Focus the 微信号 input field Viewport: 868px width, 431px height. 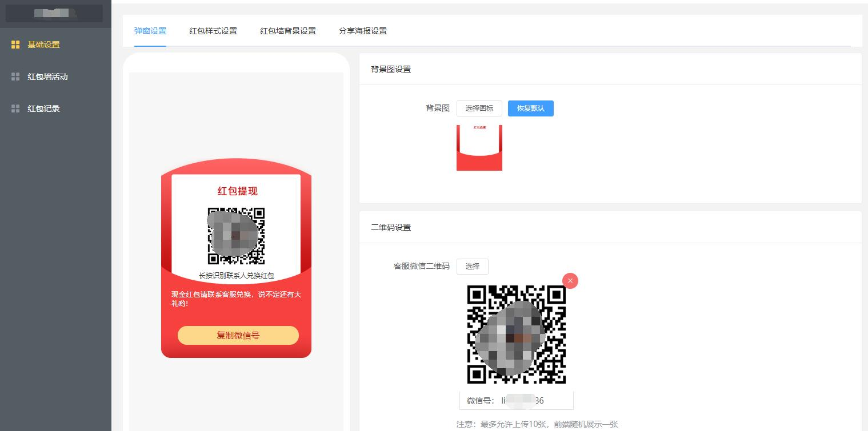click(x=517, y=401)
